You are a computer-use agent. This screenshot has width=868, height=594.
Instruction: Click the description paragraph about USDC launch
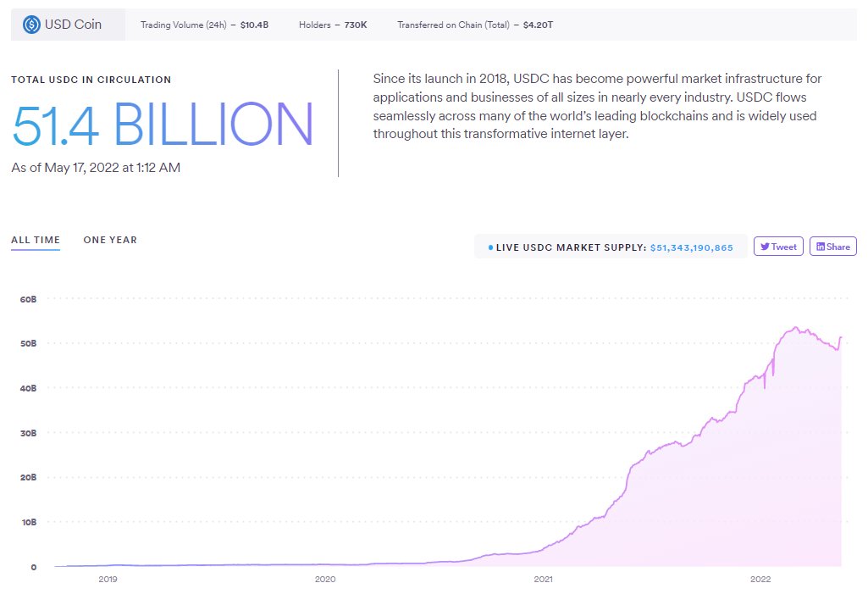click(x=597, y=107)
